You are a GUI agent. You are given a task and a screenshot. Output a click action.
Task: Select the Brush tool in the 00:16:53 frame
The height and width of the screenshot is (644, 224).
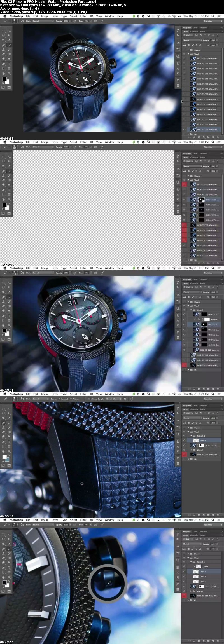click(9, 171)
